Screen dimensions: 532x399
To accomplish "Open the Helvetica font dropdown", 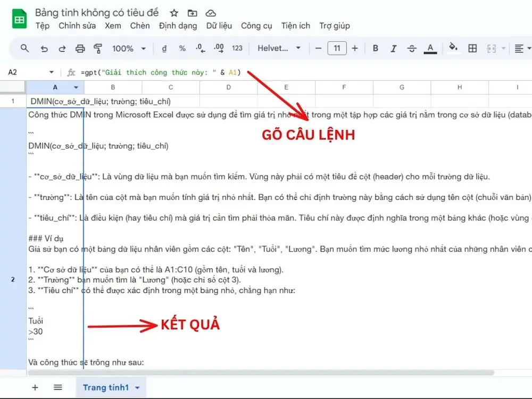I will (x=279, y=48).
